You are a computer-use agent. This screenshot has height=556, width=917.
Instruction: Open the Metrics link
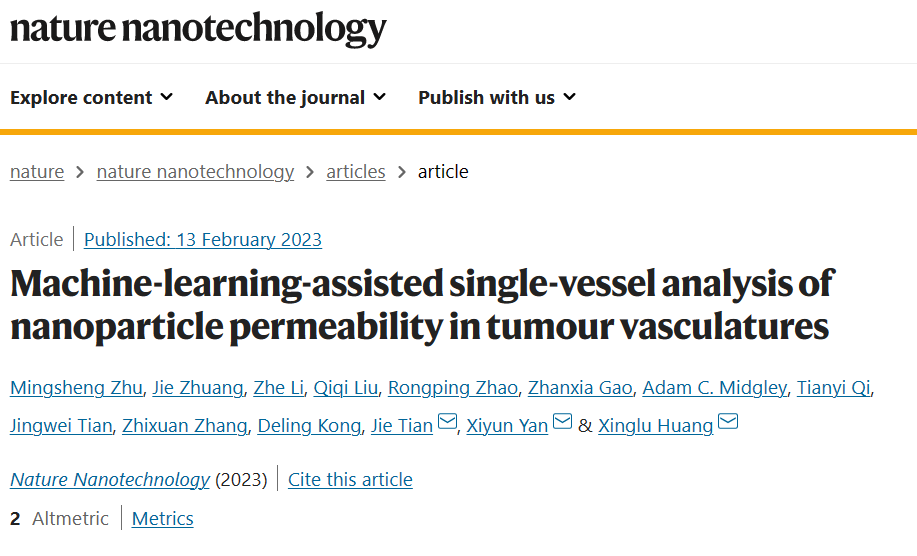tap(163, 519)
